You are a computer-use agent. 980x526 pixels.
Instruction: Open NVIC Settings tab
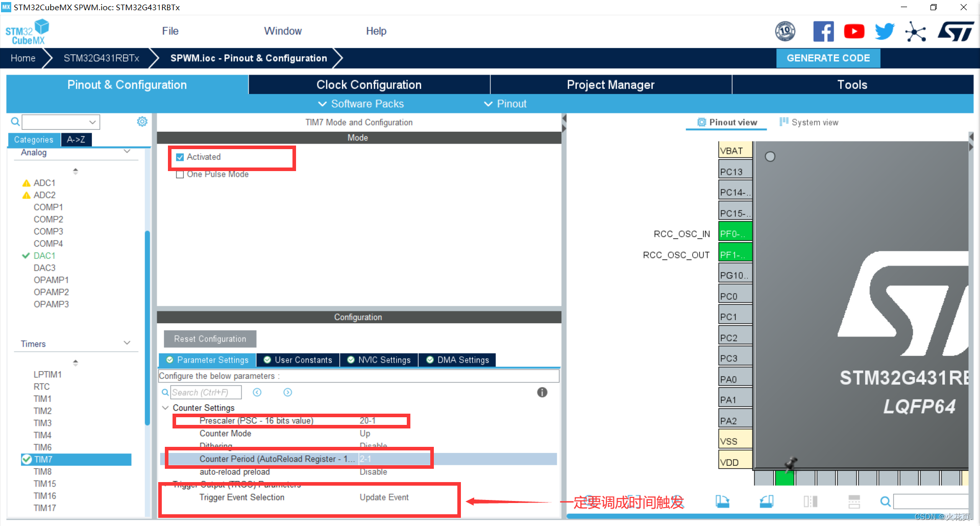click(x=379, y=360)
